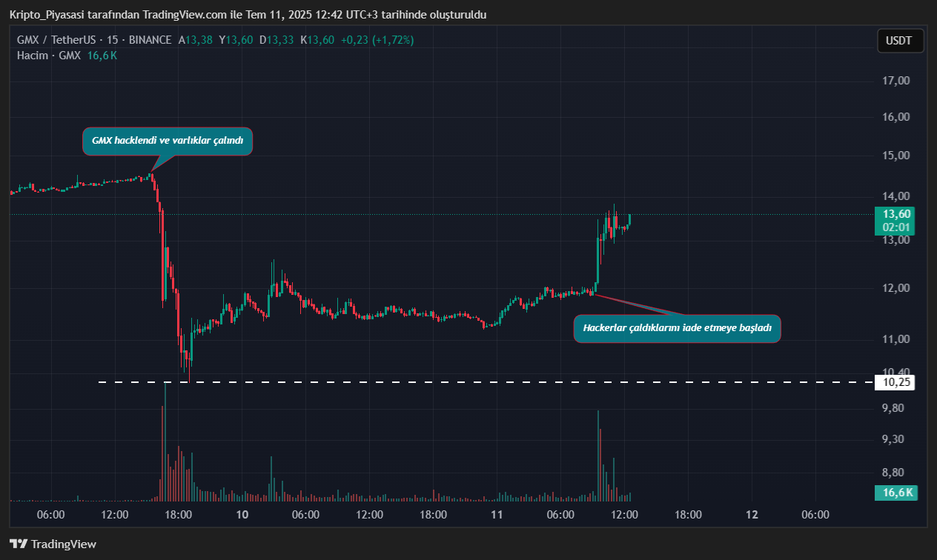
Task: Click date label 12 on time axis
Action: pyautogui.click(x=752, y=515)
